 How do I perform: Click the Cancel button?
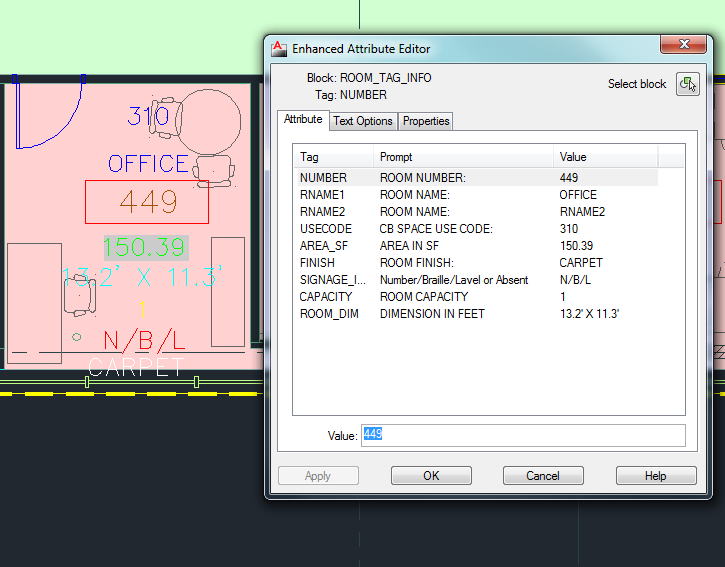pyautogui.click(x=543, y=476)
